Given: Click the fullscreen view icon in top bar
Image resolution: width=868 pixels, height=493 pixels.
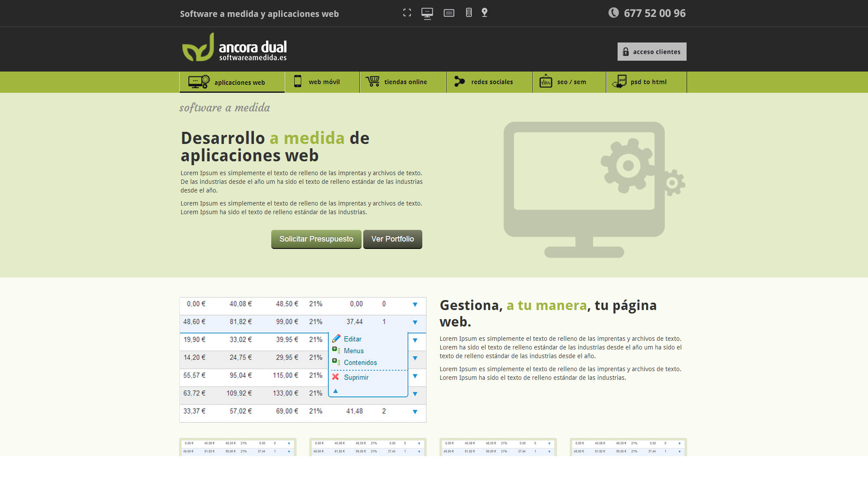Looking at the screenshot, I should (x=407, y=13).
